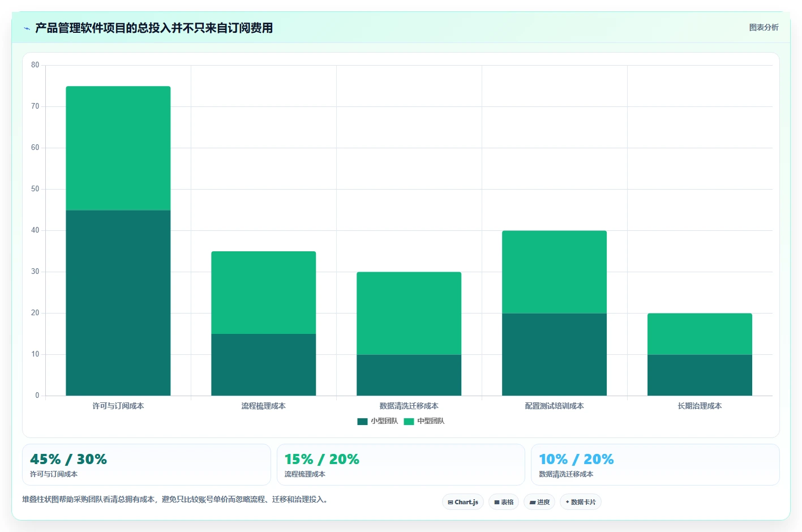Click the y-axis value 50
The image size is (802, 532).
point(35,189)
